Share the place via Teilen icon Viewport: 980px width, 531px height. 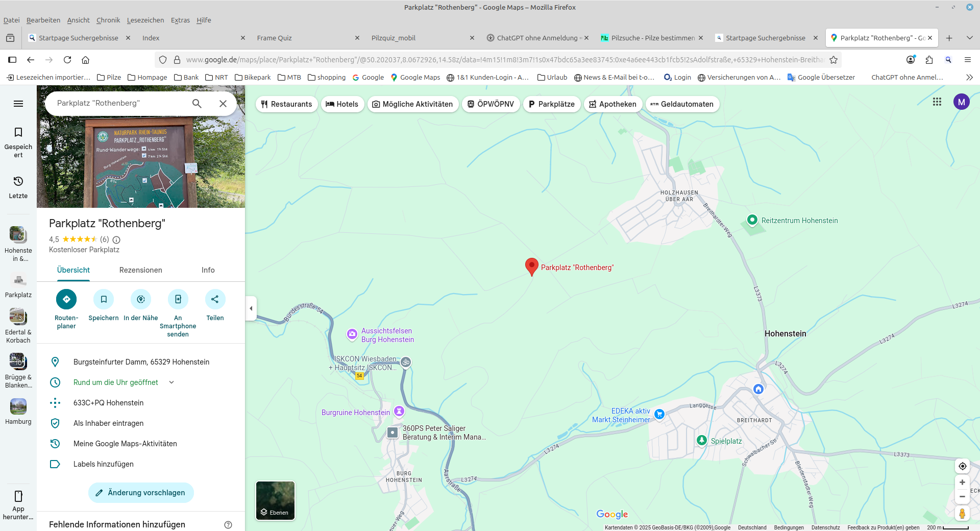tap(215, 299)
